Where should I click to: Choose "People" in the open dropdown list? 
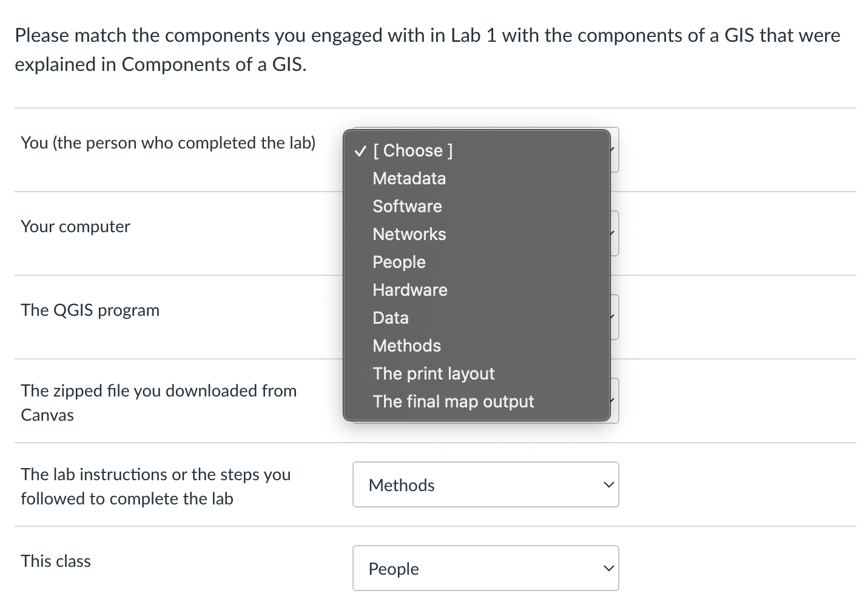pos(399,262)
